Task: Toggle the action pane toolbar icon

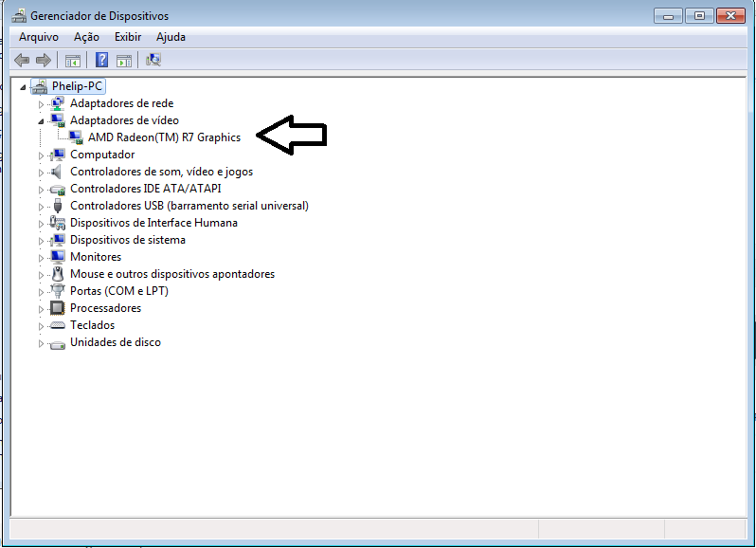Action: pos(124,61)
